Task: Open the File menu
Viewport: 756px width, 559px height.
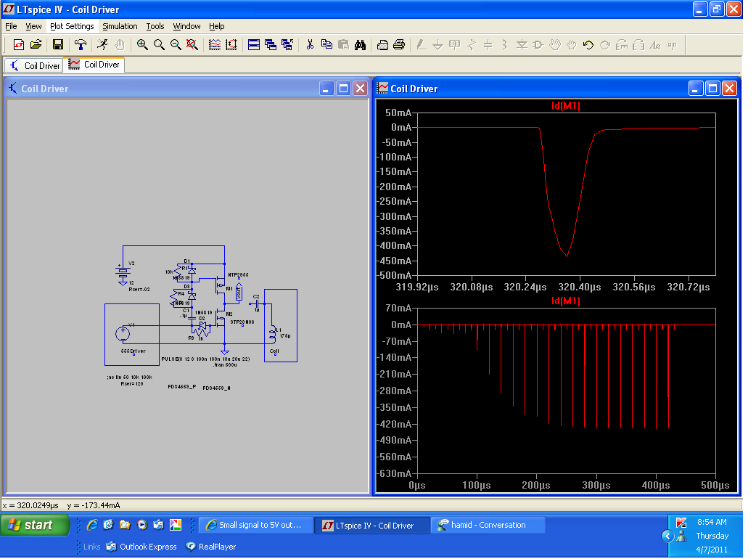Action: pyautogui.click(x=11, y=26)
